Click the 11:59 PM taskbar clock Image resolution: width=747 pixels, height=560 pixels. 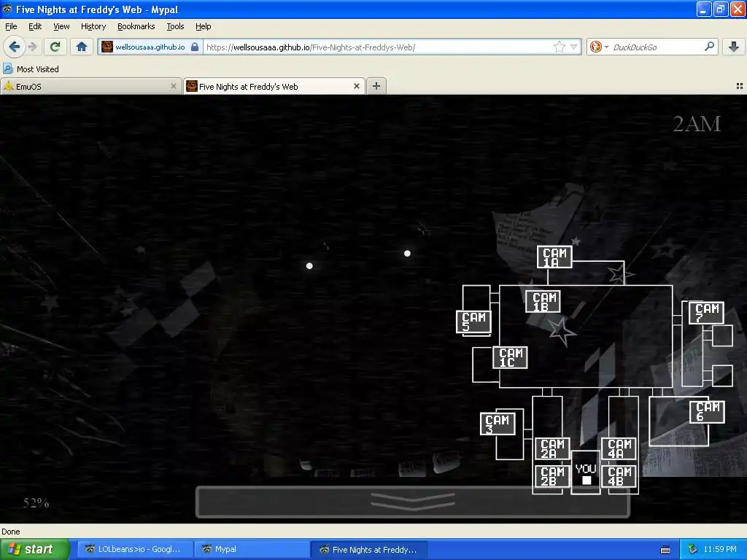pos(720,550)
